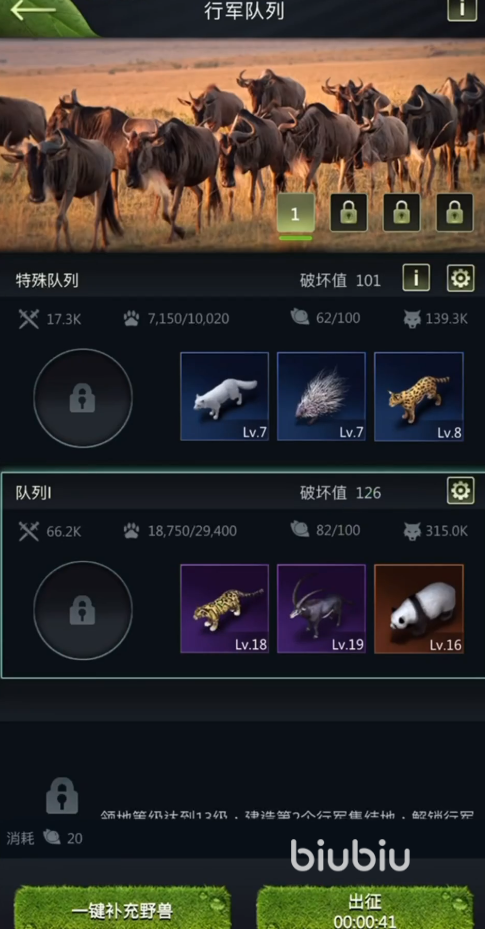485x929 pixels.
Task: Open 队列I gear settings
Action: pos(461,491)
